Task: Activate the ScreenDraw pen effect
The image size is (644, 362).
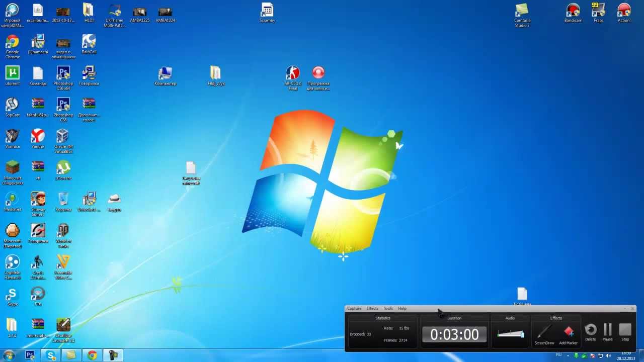Action: point(544,334)
